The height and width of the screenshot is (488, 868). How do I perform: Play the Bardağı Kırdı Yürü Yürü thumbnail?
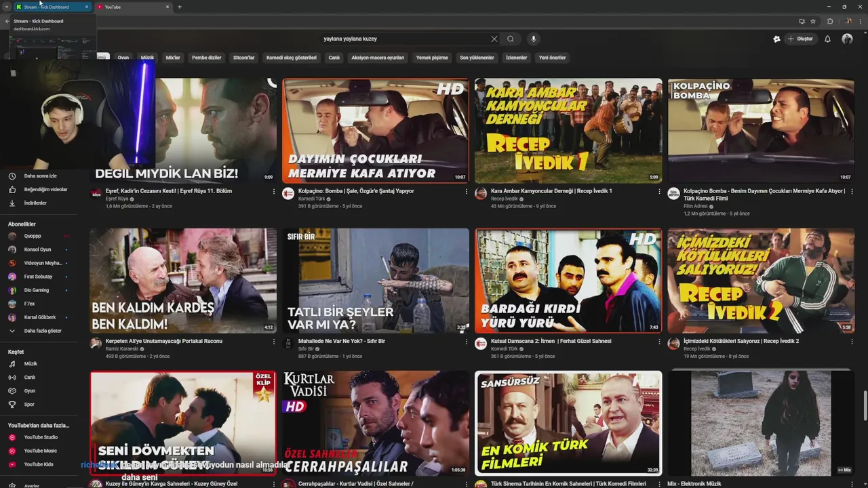[x=568, y=281]
